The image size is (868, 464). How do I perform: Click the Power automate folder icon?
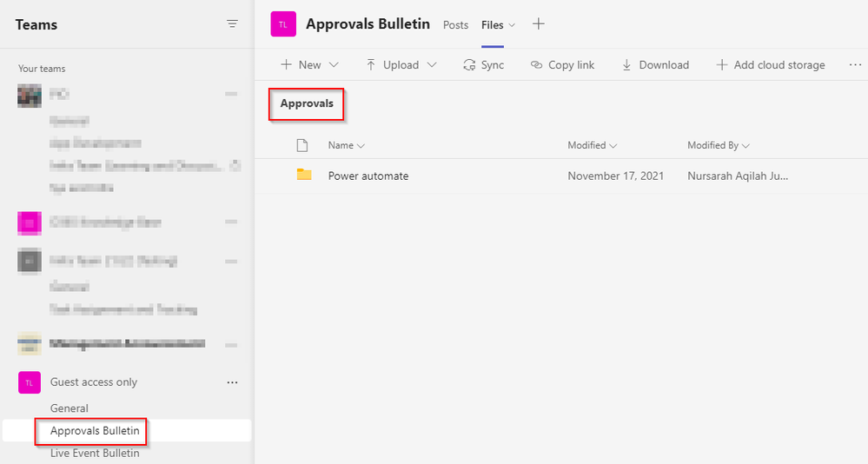[x=304, y=175]
